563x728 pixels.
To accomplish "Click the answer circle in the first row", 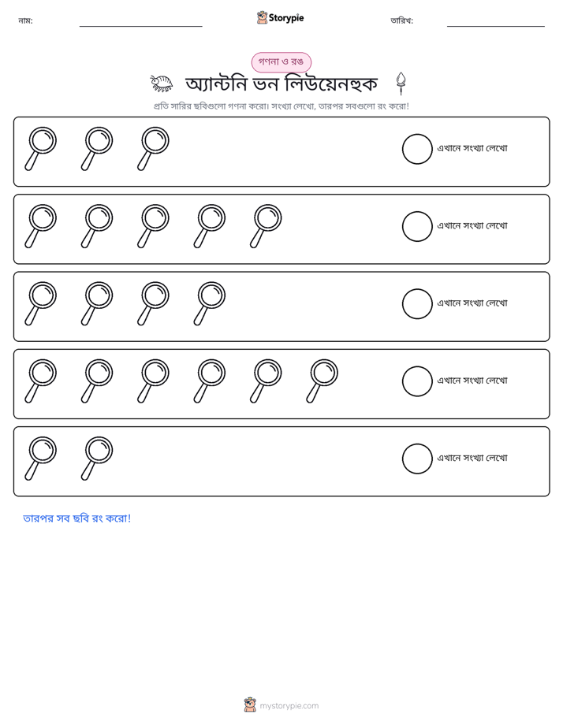I will 417,149.
